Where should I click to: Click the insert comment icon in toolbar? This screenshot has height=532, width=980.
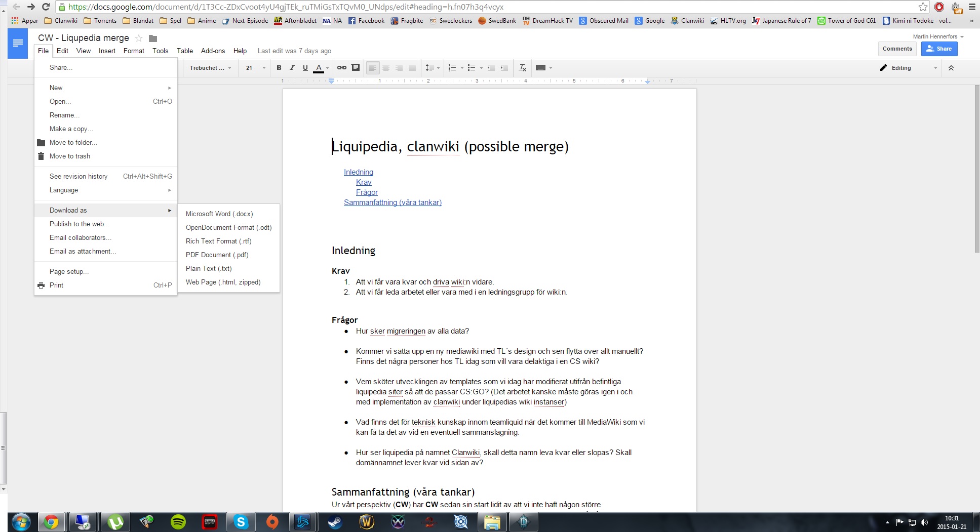356,68
